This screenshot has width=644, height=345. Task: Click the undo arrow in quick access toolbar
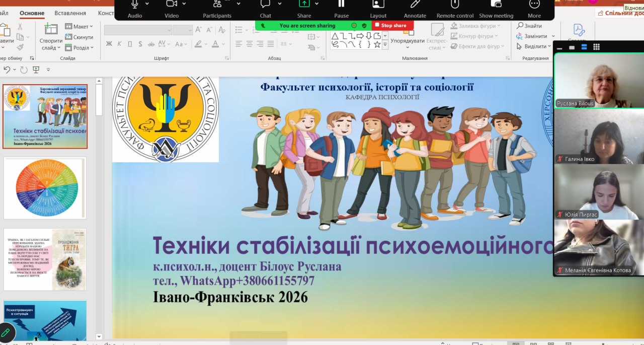tap(7, 70)
